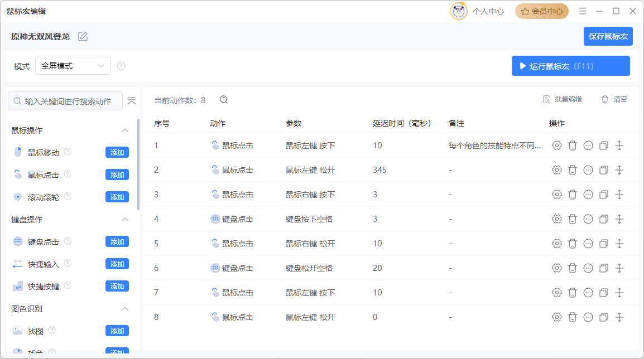The width and height of the screenshot is (644, 359).
Task: Click the collapse-all icon beside action search
Action: (132, 101)
